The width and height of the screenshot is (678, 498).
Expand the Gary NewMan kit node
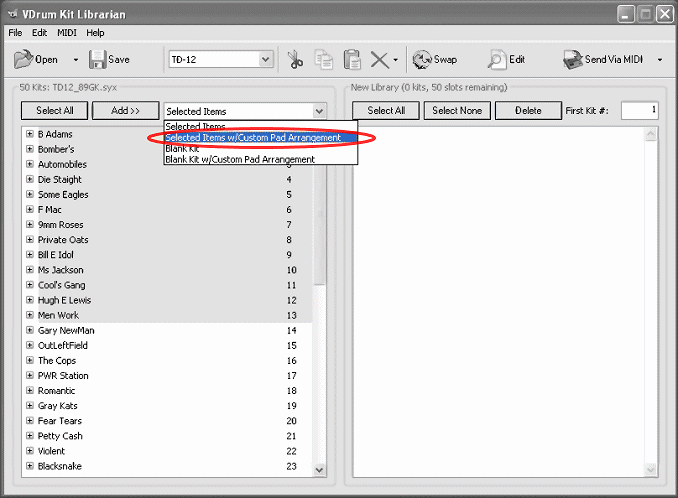[30, 330]
